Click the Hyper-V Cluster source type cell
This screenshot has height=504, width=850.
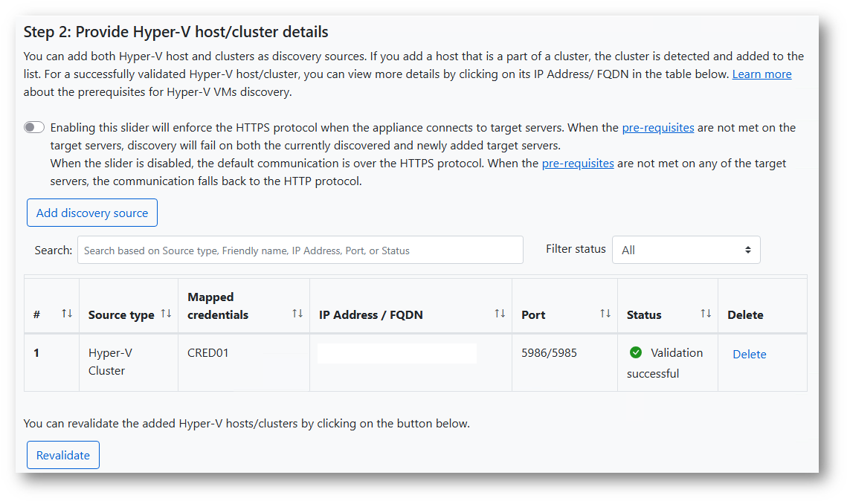(x=110, y=362)
